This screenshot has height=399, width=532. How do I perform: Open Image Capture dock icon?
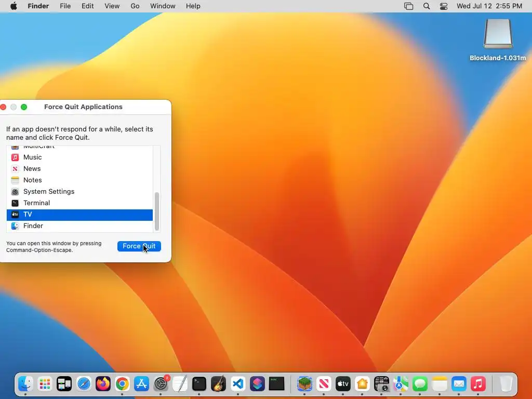(381, 384)
